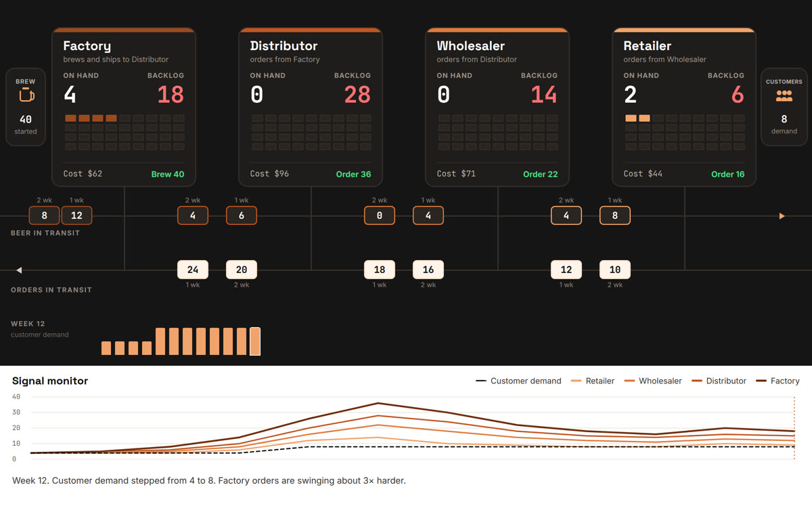812x508 pixels.
Task: Click the beer mug Brew icon
Action: [26, 96]
